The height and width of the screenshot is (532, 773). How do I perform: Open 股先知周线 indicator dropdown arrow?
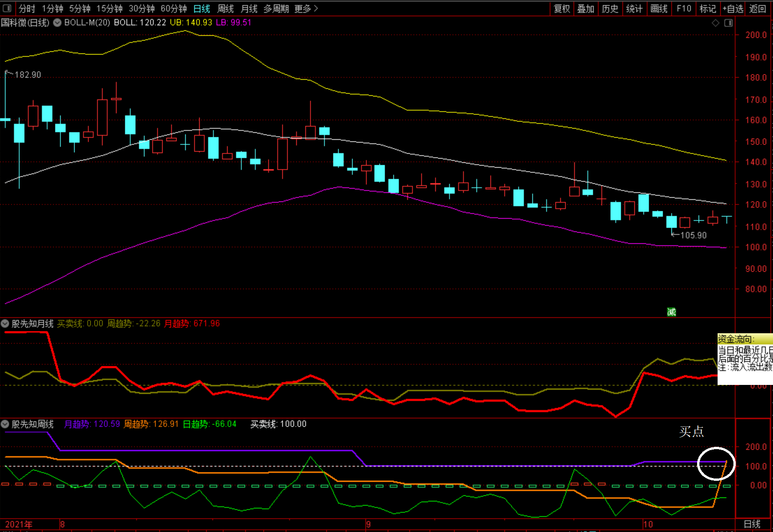5,424
